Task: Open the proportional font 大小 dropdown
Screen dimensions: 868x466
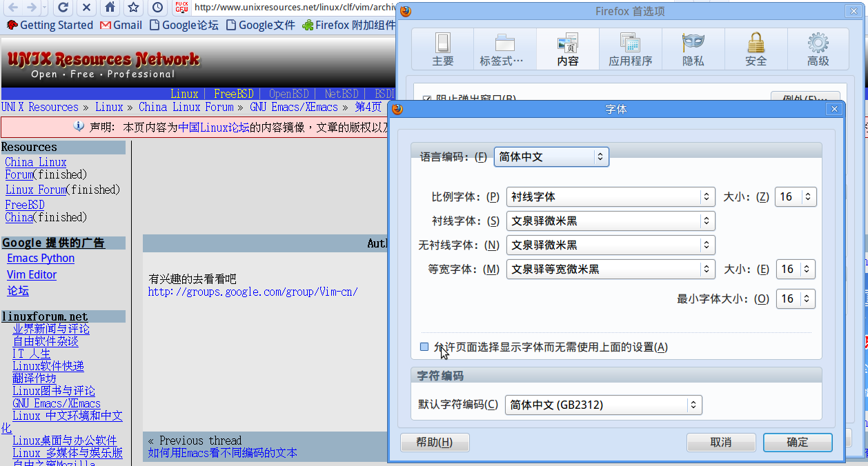Action: (796, 196)
